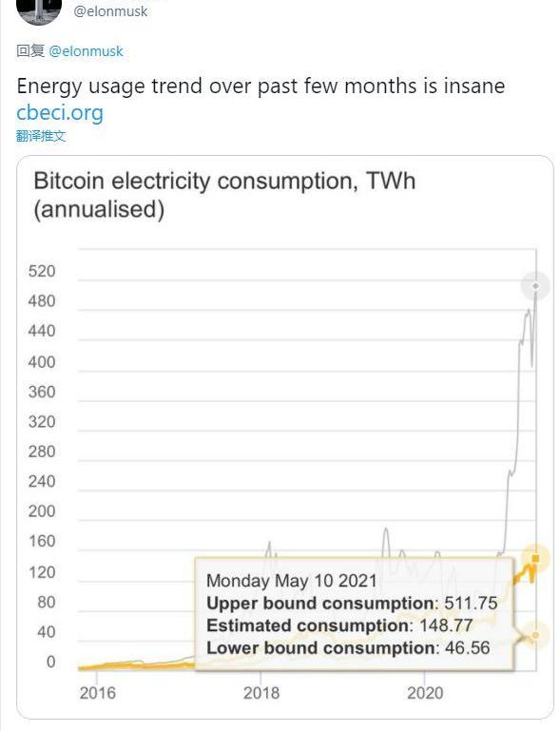Viewport: 560px width, 731px height.
Task: Click the 520 y-axis label
Action: (42, 271)
